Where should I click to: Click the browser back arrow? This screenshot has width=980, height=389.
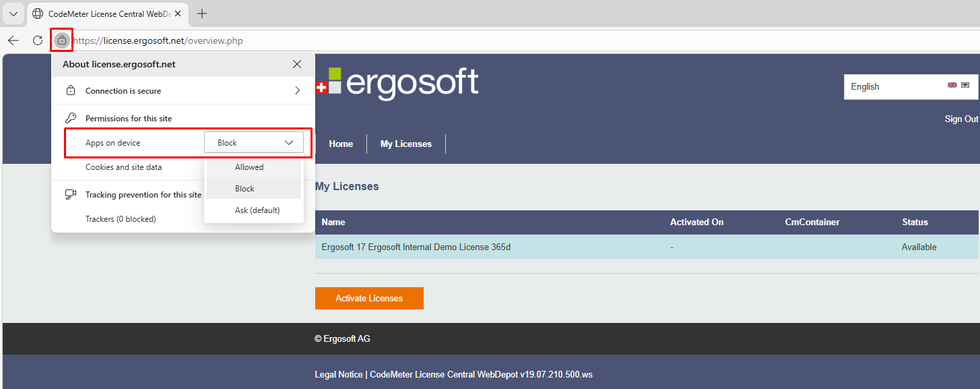pos(13,40)
